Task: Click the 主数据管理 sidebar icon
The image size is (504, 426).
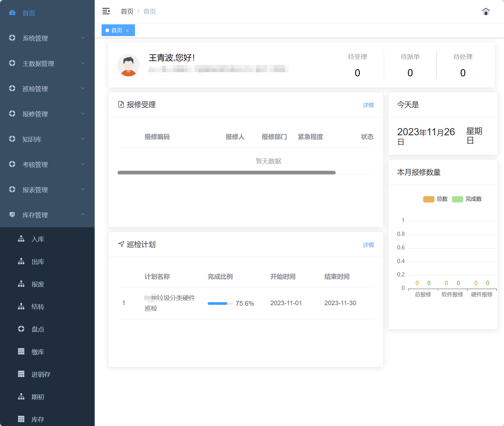Action: pyautogui.click(x=12, y=63)
